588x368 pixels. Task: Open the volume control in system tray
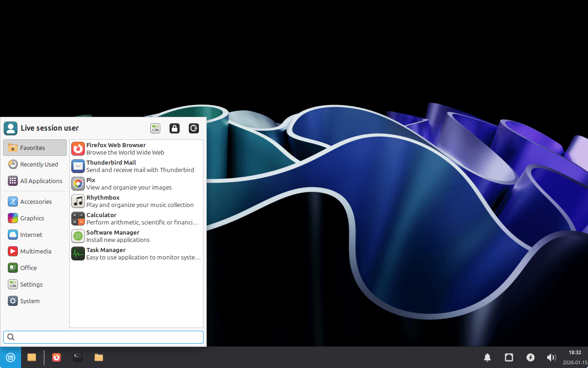pos(551,357)
